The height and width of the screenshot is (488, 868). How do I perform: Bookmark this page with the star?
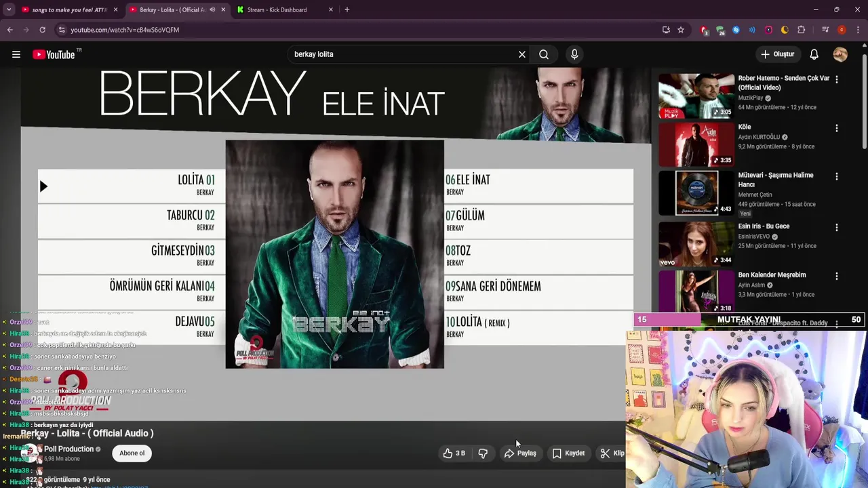[x=681, y=30]
